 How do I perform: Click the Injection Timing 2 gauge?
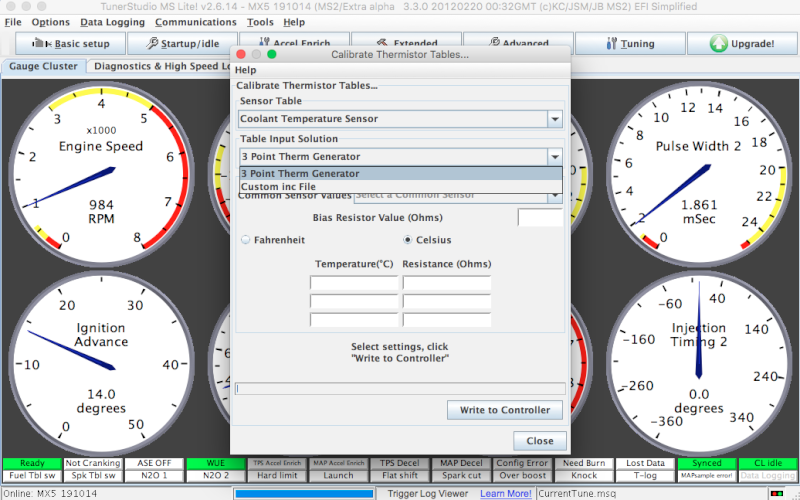click(x=699, y=363)
